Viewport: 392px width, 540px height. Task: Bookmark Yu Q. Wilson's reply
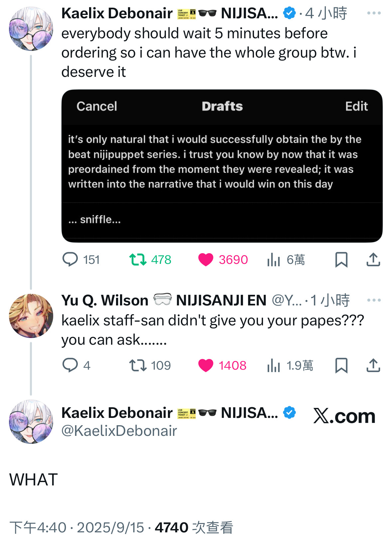[341, 365]
